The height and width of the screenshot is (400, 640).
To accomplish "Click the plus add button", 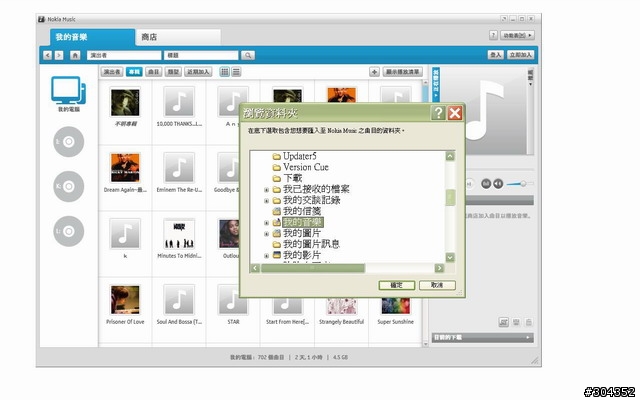I will coord(374,72).
